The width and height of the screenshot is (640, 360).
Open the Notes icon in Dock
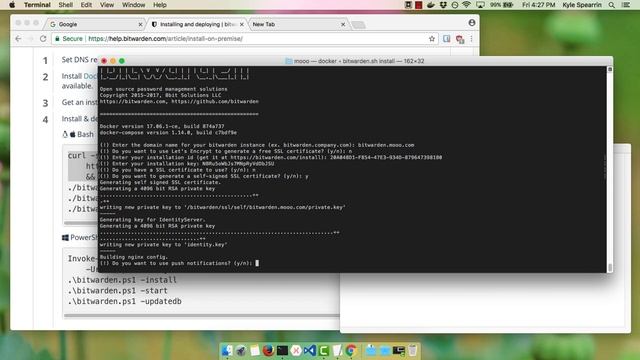(255, 350)
